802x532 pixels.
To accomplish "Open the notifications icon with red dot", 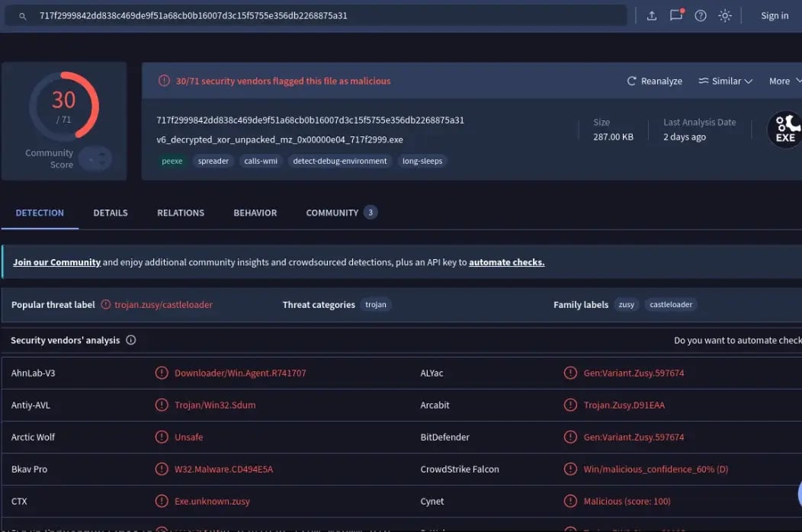I will pyautogui.click(x=677, y=14).
